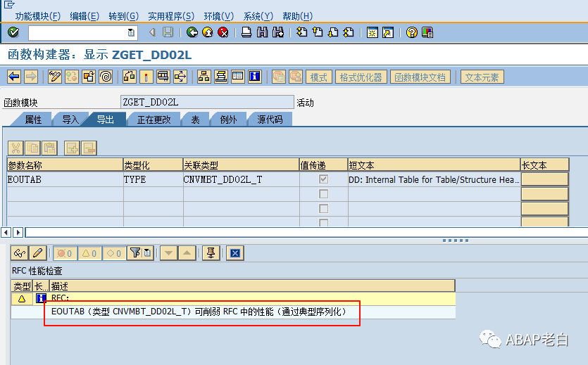The height and width of the screenshot is (365, 588).
Task: Open Find via binoculars icon
Action: (x=262, y=32)
